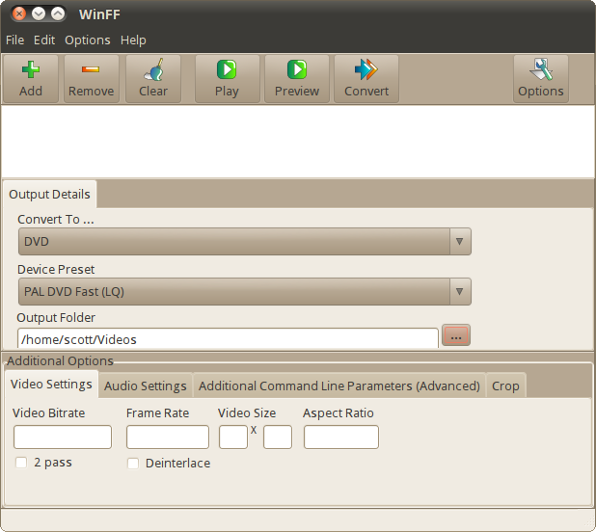Image resolution: width=596 pixels, height=532 pixels.
Task: Select Additional Command Line Parameters tab
Action: pos(339,386)
